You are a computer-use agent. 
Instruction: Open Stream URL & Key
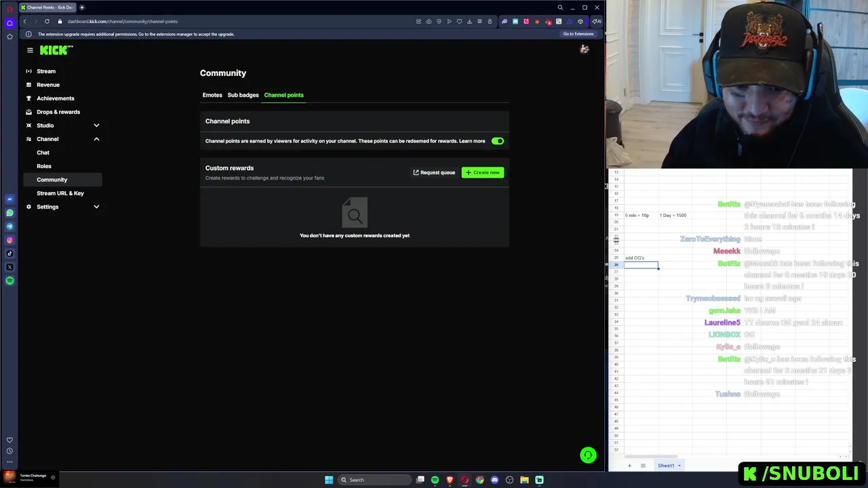click(x=62, y=193)
